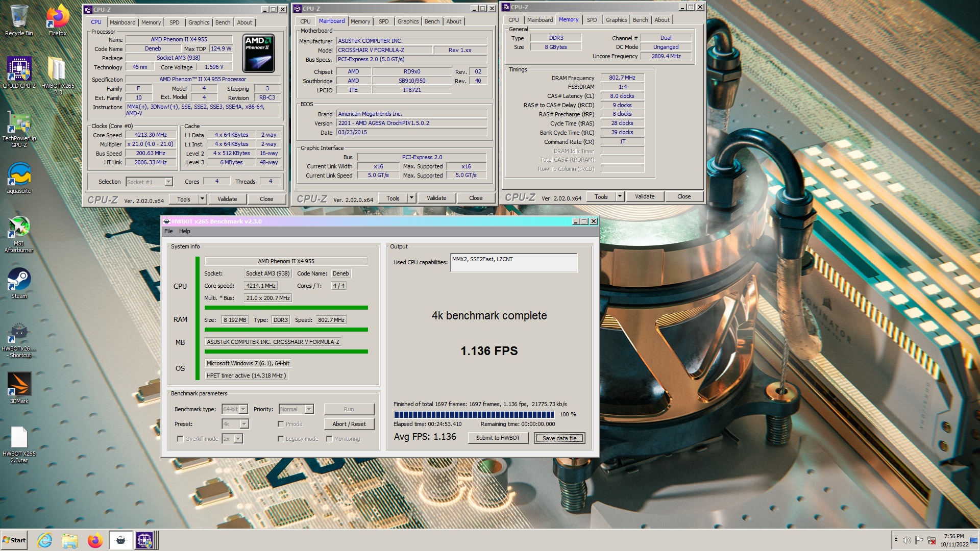The width and height of the screenshot is (980, 551).
Task: Click the first CPU-Z window title icon
Action: (88, 10)
